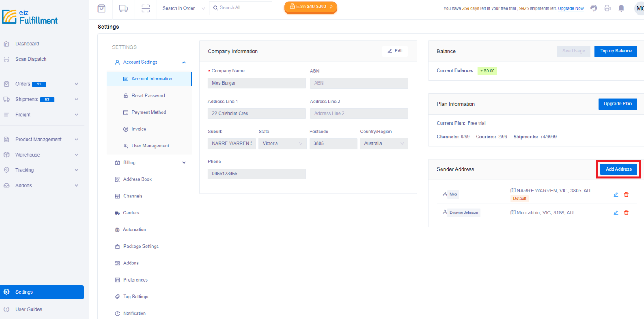Viewport: 644px width, 319px height.
Task: Open the Search in Order dropdown
Action: pos(182,8)
